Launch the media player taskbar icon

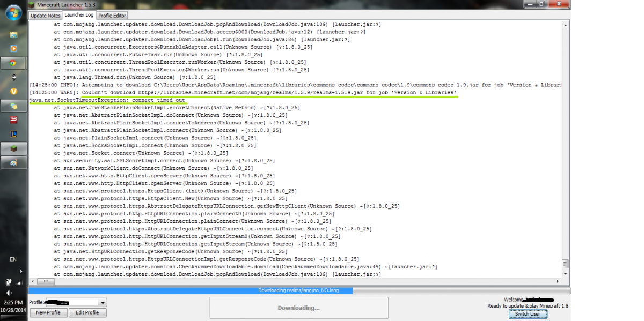point(13,49)
